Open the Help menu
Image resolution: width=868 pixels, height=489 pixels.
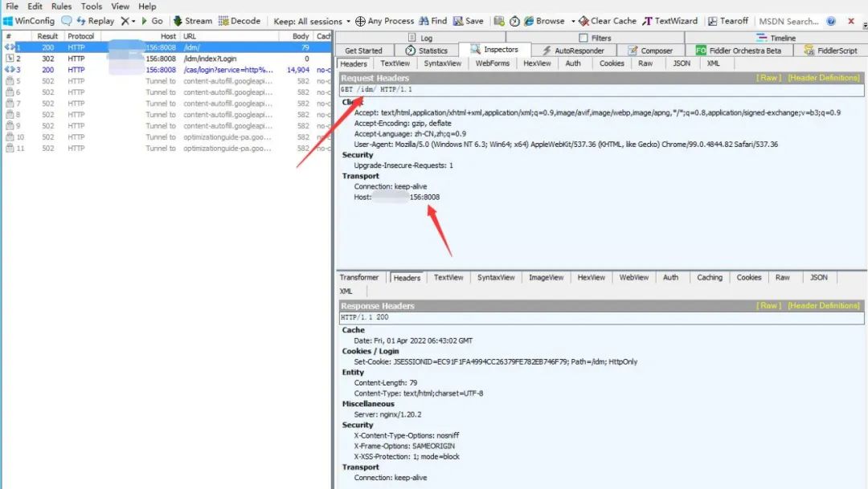coord(147,6)
